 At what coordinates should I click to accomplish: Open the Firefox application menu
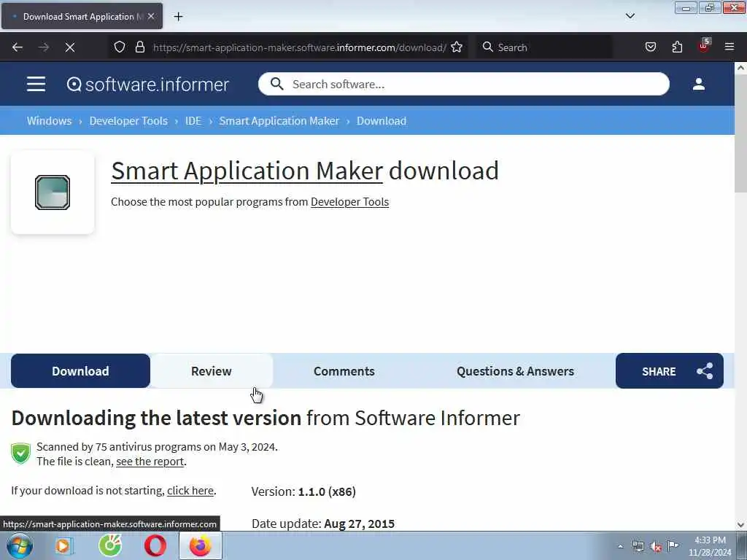[729, 47]
